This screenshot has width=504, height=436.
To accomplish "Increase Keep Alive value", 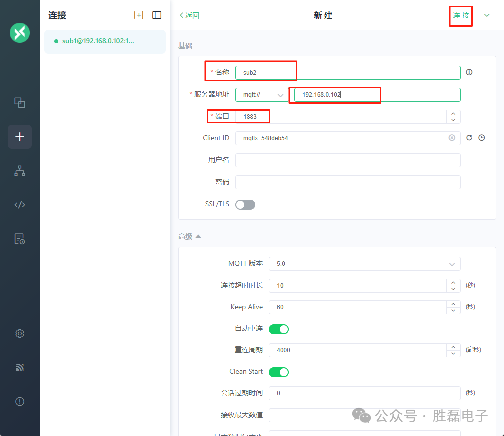I will 453,304.
